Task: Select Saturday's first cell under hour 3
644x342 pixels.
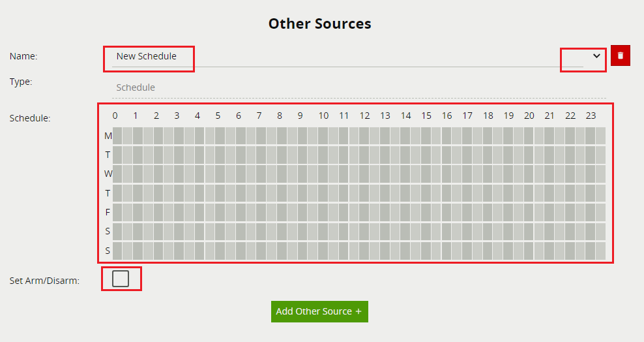Action: pyautogui.click(x=179, y=232)
